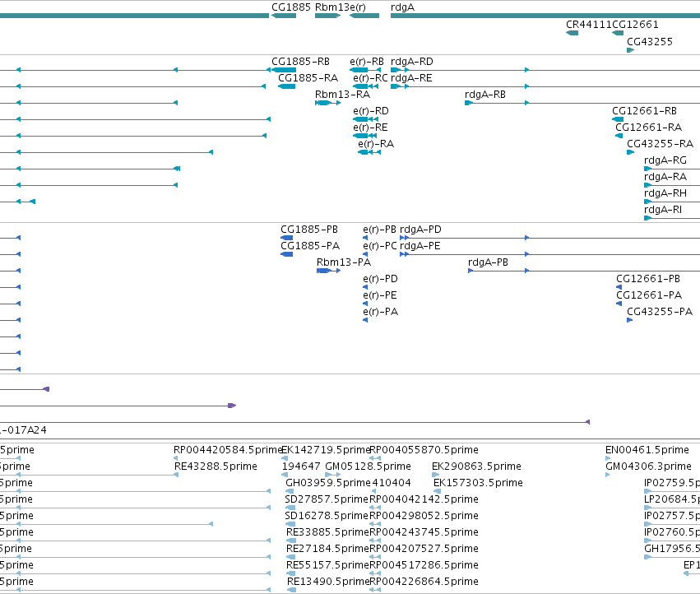The image size is (700, 594).
Task: Open EST RP004055870.5prime label
Action: pos(424,450)
